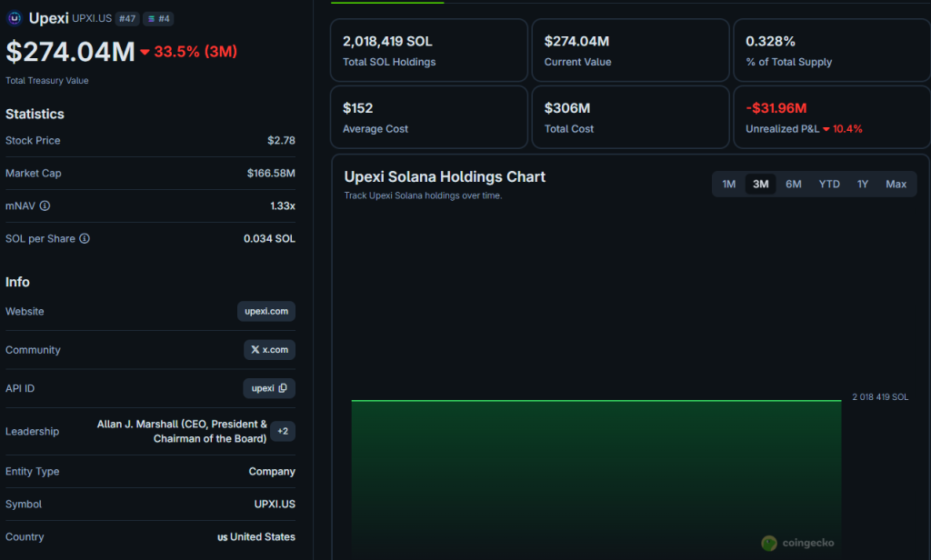
Task: Select the 3M chart range
Action: 761,185
